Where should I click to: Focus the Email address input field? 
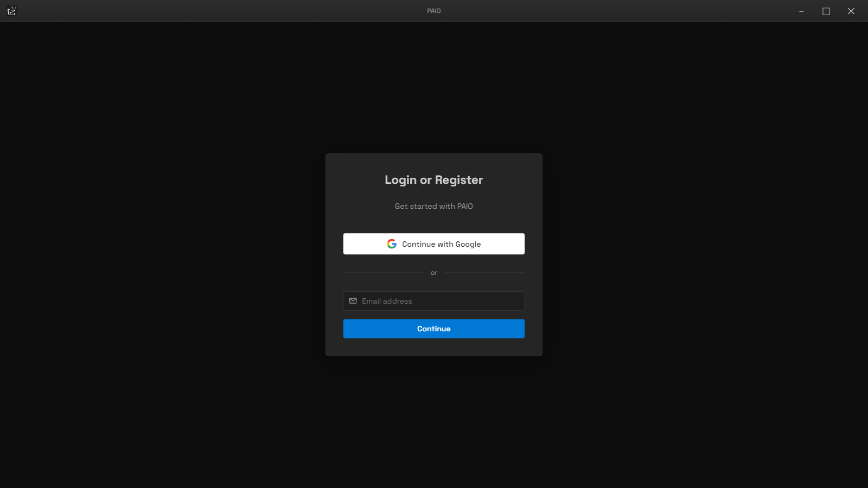pos(434,301)
